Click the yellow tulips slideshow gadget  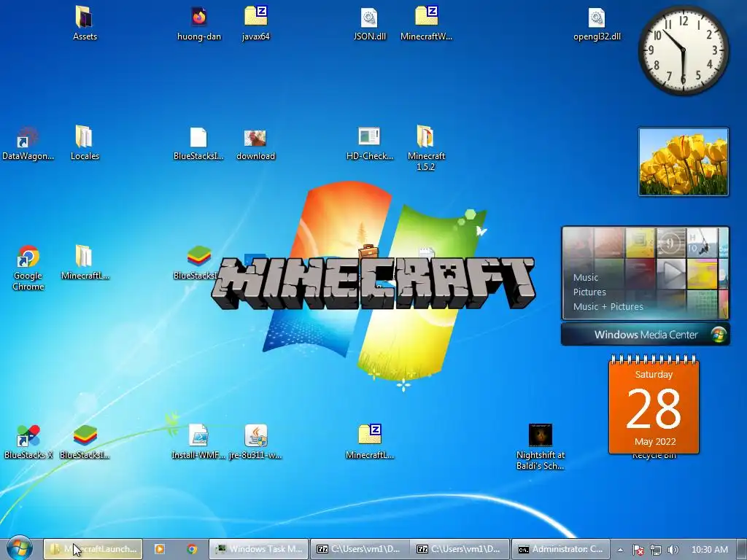(x=683, y=162)
